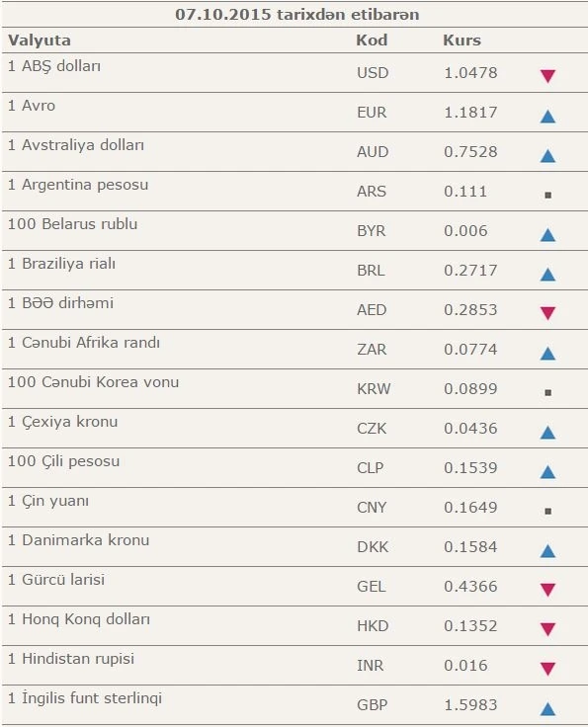Click the 100 Çili pesosu currency name
The height and width of the screenshot is (727, 588).
pyautogui.click(x=63, y=462)
